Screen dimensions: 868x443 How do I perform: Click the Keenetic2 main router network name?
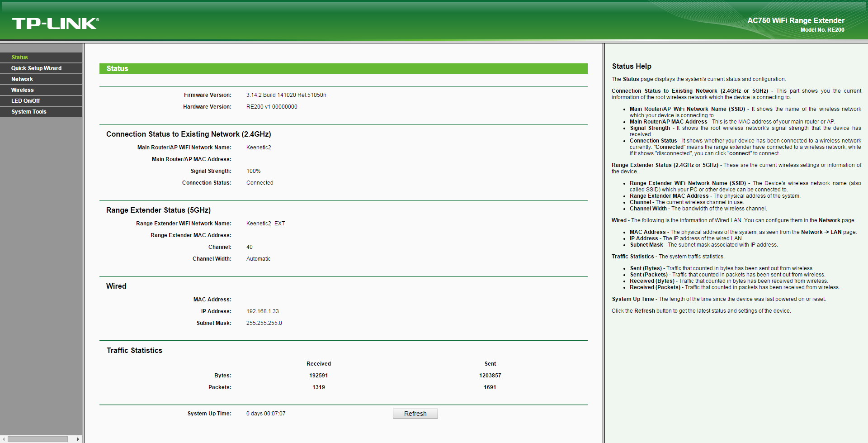[259, 148]
